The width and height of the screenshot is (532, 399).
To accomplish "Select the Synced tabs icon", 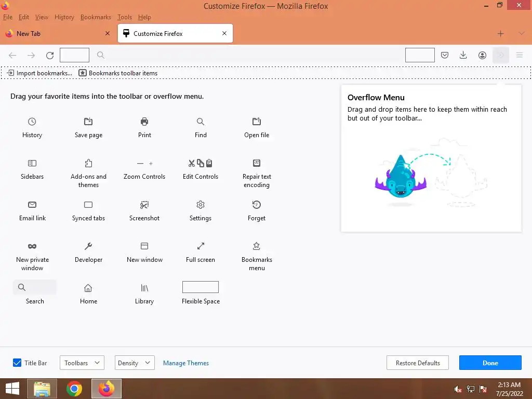I will point(88,205).
